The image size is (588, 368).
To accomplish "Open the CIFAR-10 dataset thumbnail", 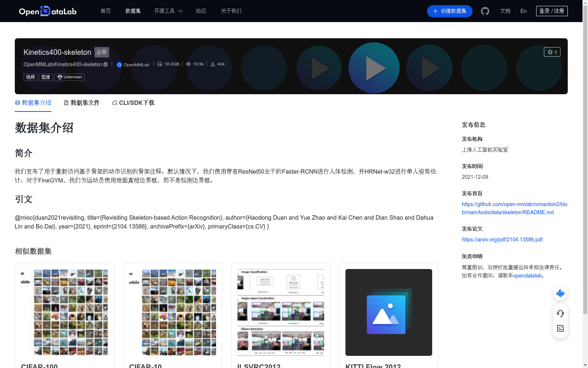I will point(172,312).
